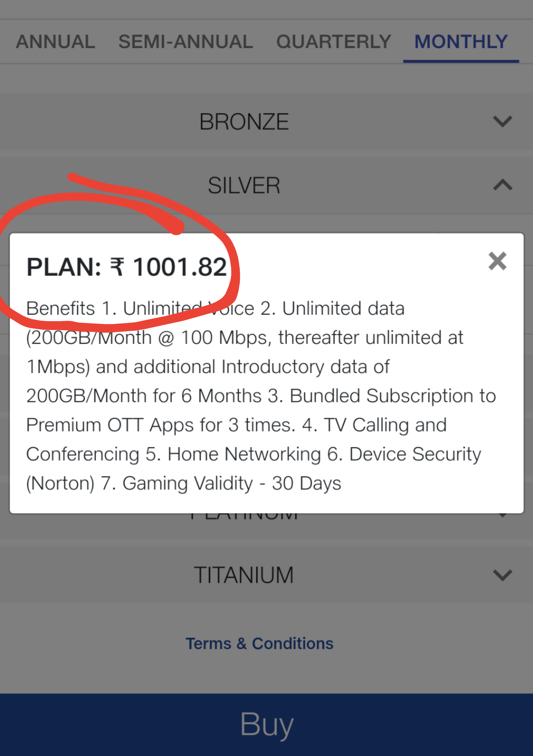The image size is (533, 756).
Task: Select the Quarterly tab
Action: coord(333,42)
